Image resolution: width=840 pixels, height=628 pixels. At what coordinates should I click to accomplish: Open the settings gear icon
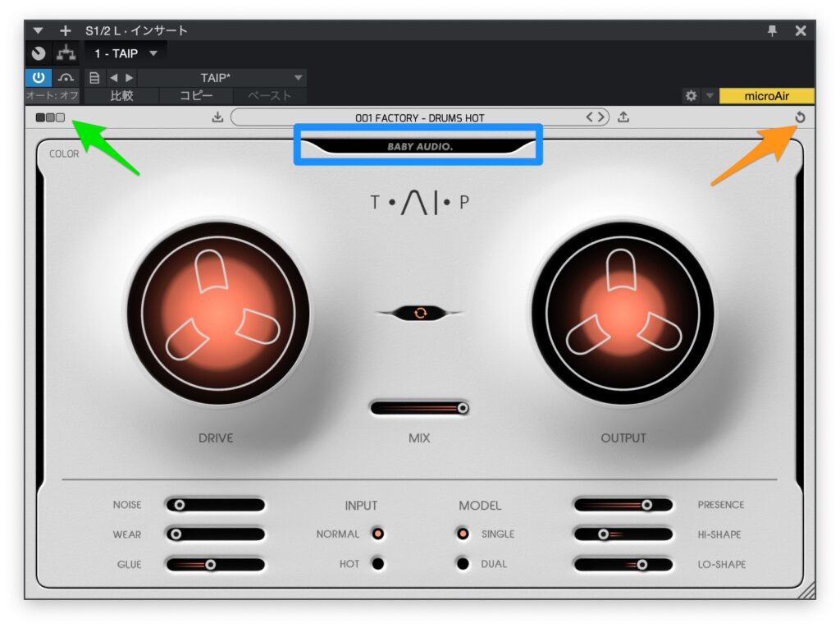click(x=691, y=96)
